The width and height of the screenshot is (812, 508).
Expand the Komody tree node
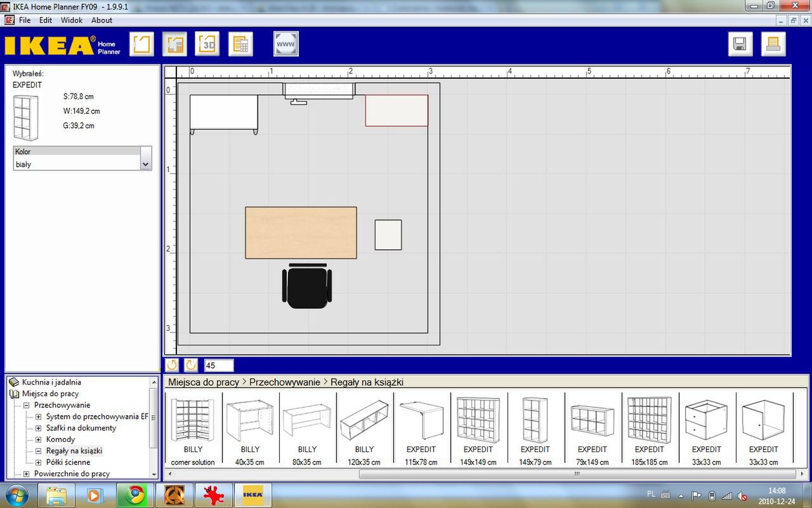pyautogui.click(x=38, y=439)
